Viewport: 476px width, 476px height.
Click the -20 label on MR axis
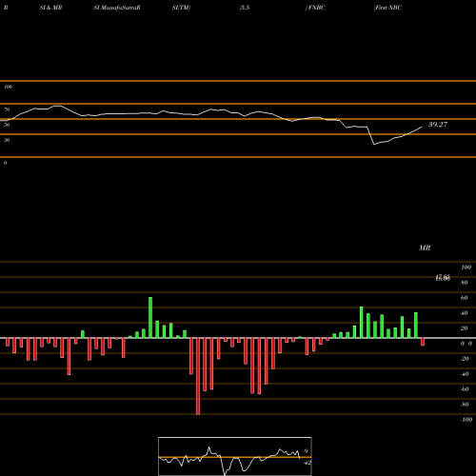coord(465,359)
